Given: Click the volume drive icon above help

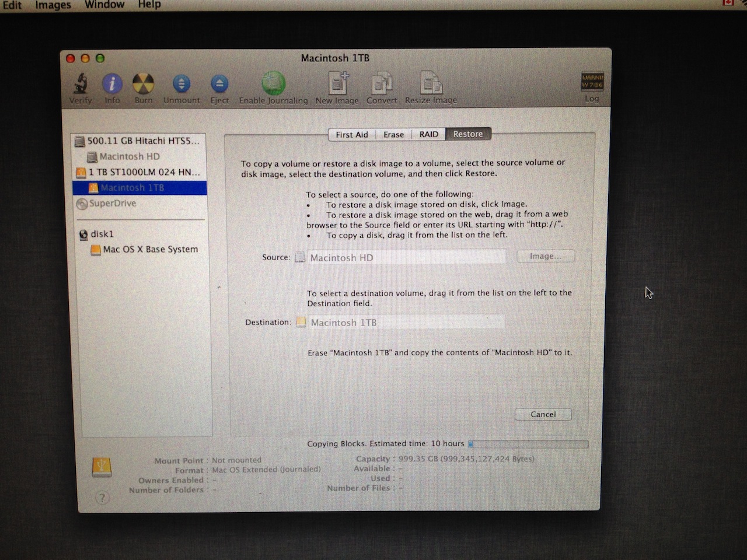Looking at the screenshot, I should click(x=102, y=467).
